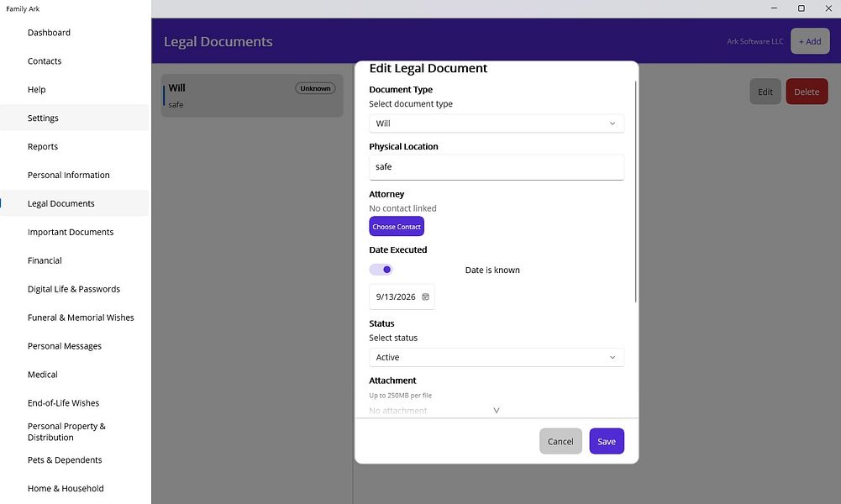Open the Contacts section
Viewport: 841px width, 504px height.
pos(75,61)
